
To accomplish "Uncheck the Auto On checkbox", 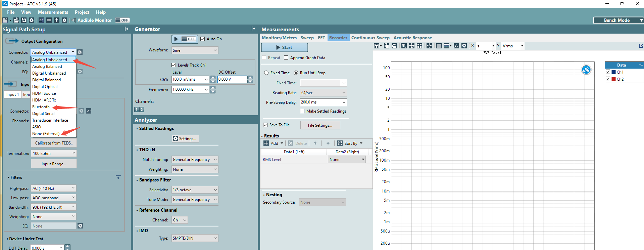I will point(203,39).
